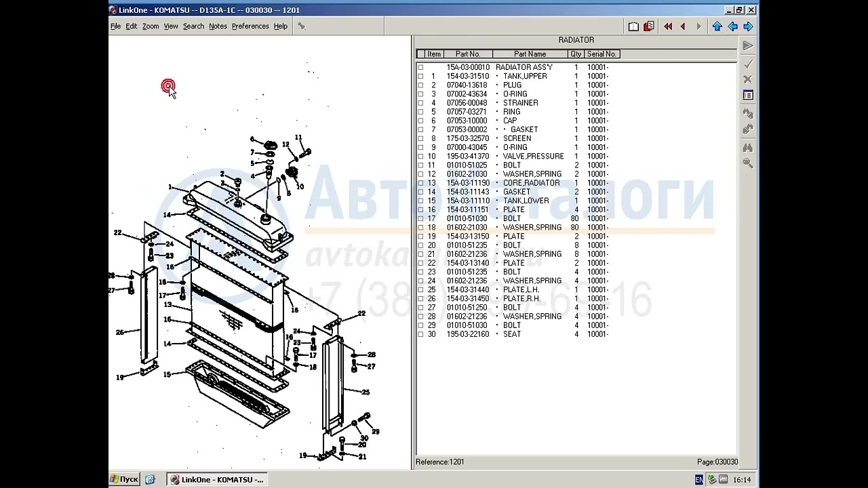Click LinkOne icon in title bar
This screenshot has height=488, width=868.
[x=113, y=9]
